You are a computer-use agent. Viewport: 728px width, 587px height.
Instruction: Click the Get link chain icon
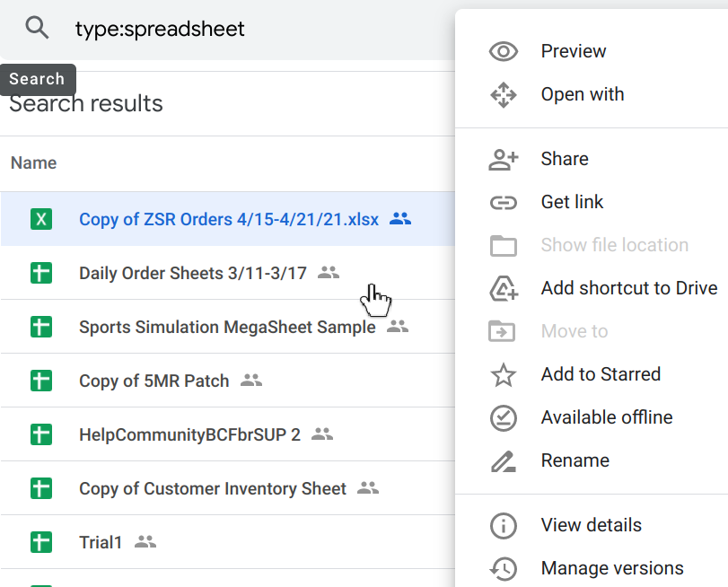503,202
